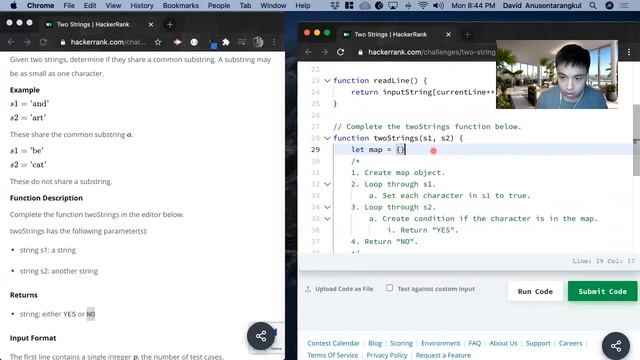The height and width of the screenshot is (360, 640).
Task: Close the Two Strings tab in right window
Action: 448,35
